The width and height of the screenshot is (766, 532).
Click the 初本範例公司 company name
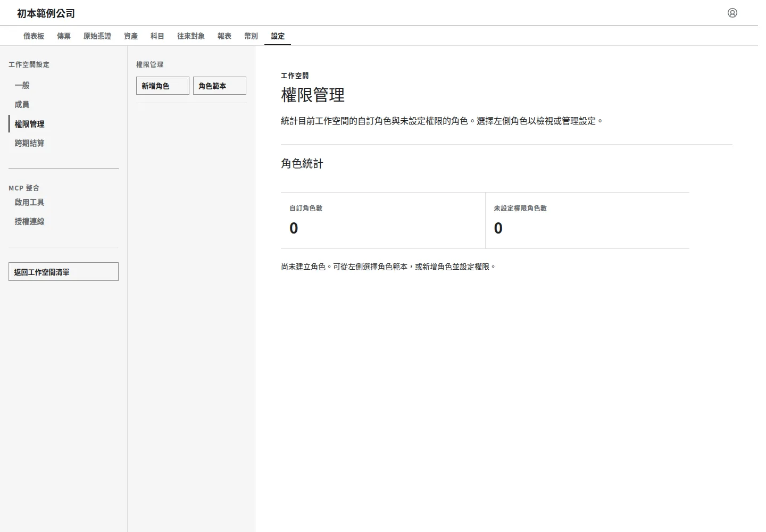click(46, 13)
